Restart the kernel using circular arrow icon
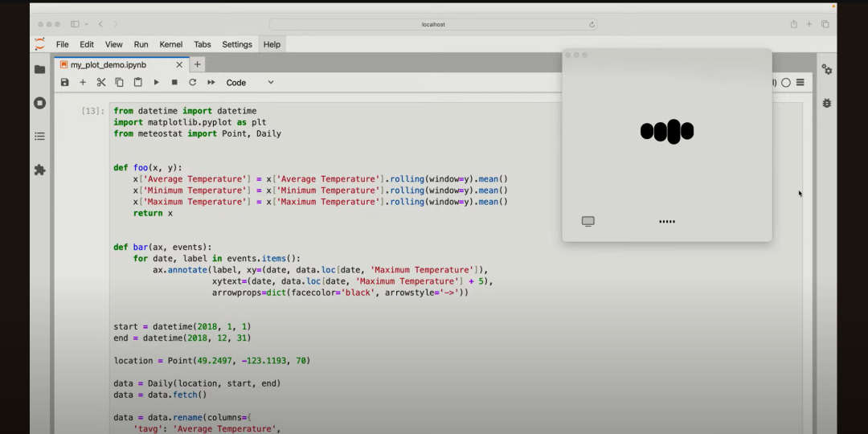 [x=193, y=82]
